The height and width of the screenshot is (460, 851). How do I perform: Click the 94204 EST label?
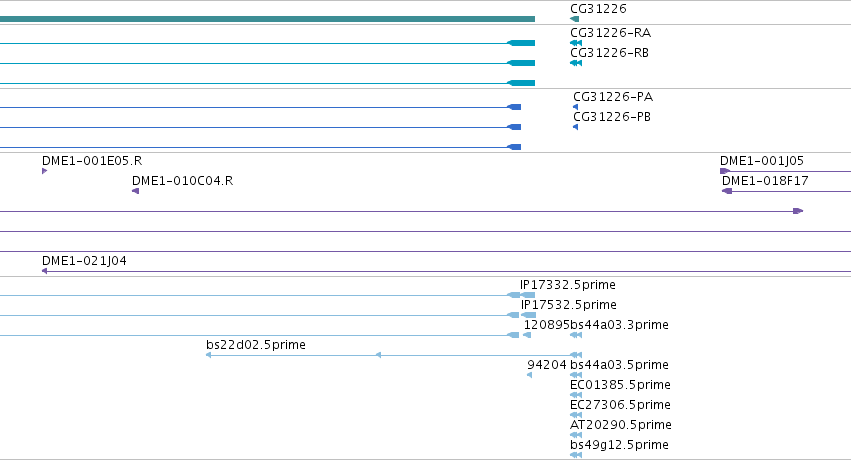[547, 365]
